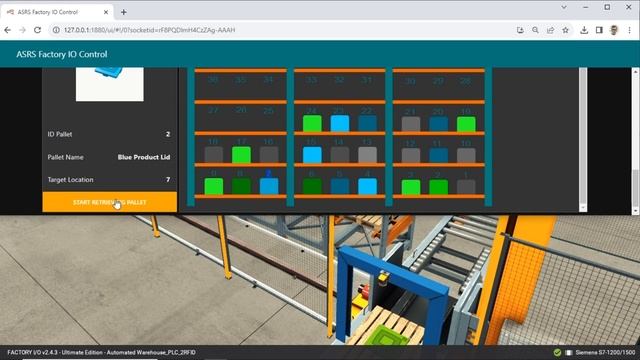Click the warehouse panel scroll-down arrow

(583, 208)
